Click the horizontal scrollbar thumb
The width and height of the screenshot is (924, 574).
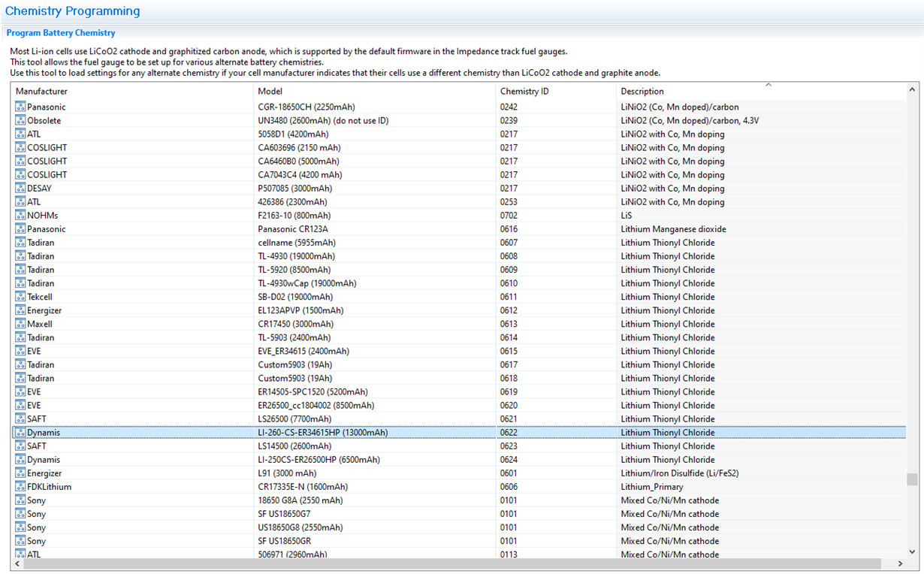[x=452, y=563]
